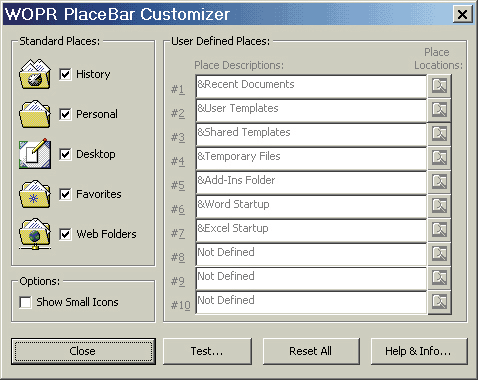Open browse button for place #8
The height and width of the screenshot is (380, 478).
[439, 254]
